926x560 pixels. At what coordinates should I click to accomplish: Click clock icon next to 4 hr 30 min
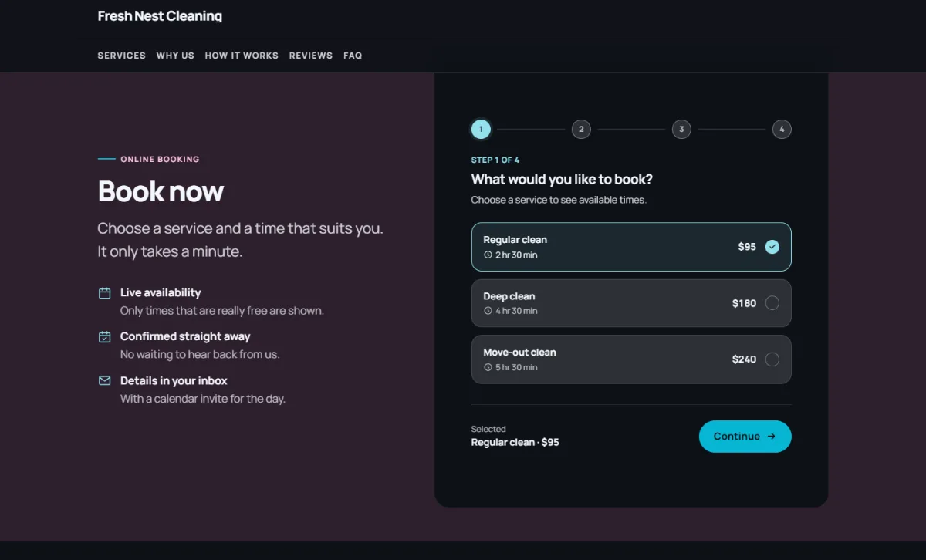[x=488, y=311]
